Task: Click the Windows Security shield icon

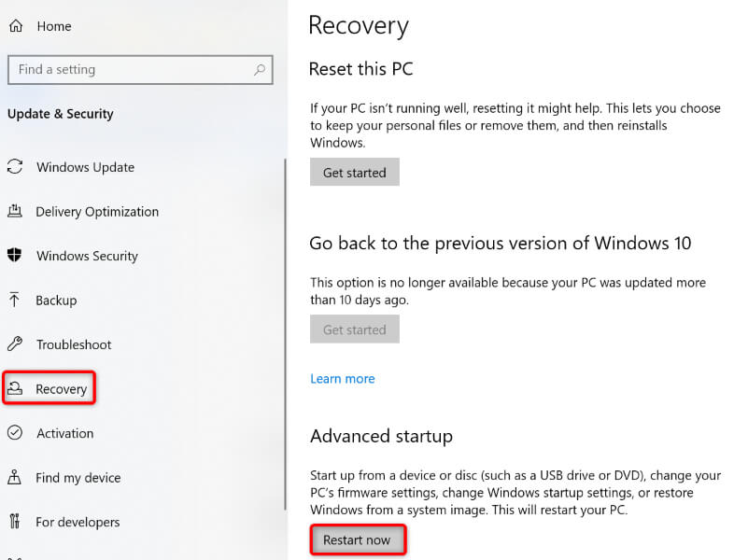Action: (15, 256)
